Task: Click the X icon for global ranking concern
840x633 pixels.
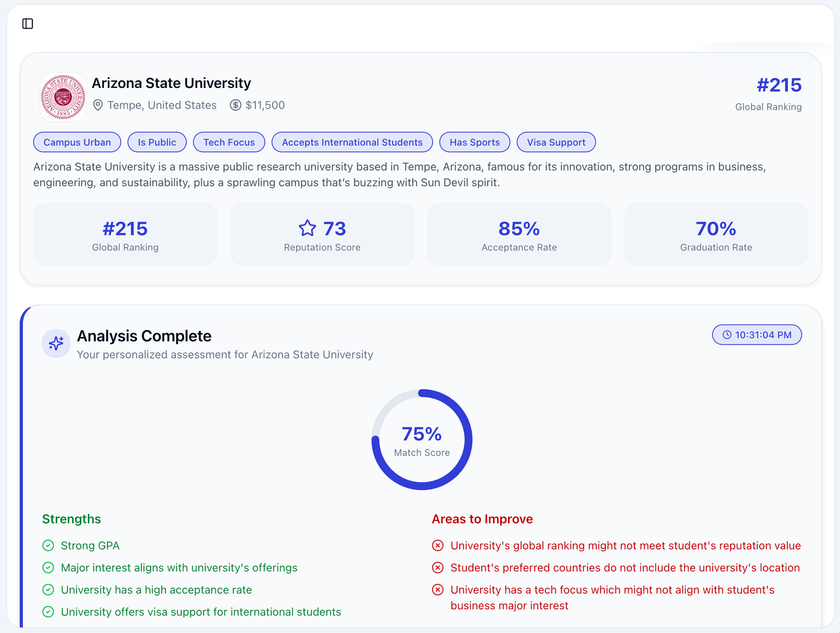Action: [x=438, y=546]
